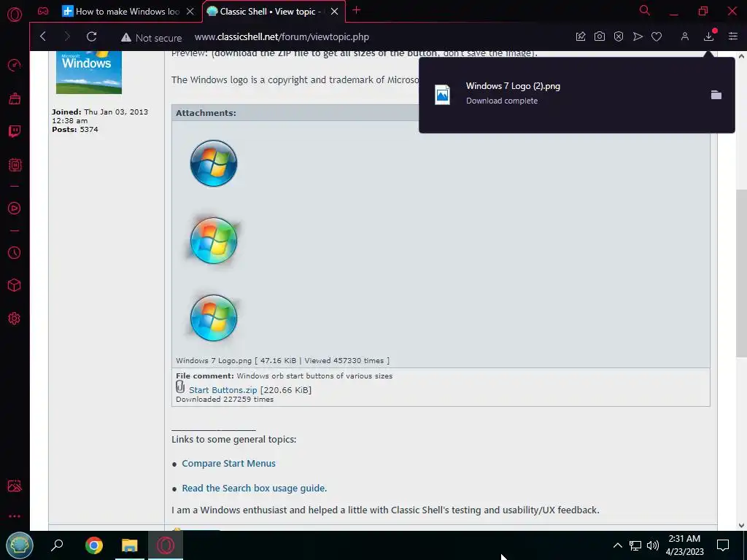The image size is (747, 560).
Task: Open the CPU limiter chip icon in sidebar
Action: click(15, 166)
